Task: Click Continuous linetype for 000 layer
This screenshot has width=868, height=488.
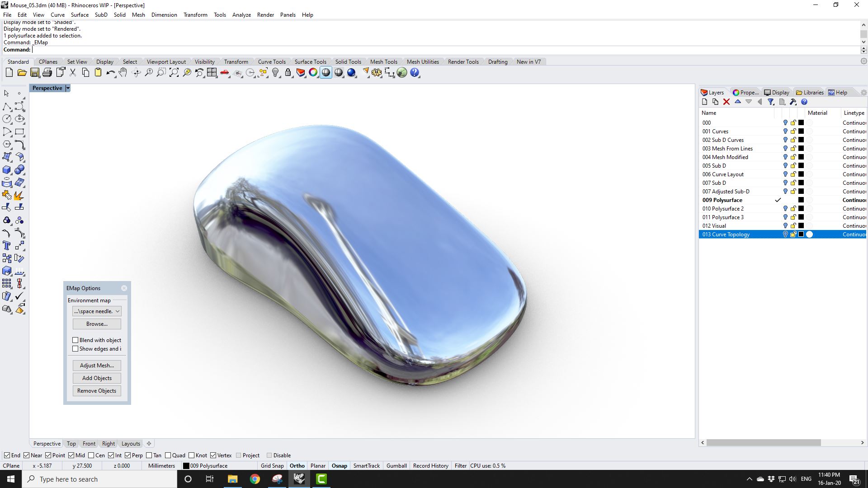Action: click(x=854, y=123)
